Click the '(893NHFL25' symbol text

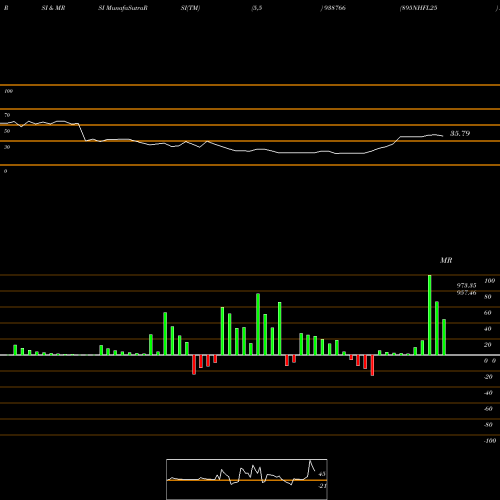418,8
